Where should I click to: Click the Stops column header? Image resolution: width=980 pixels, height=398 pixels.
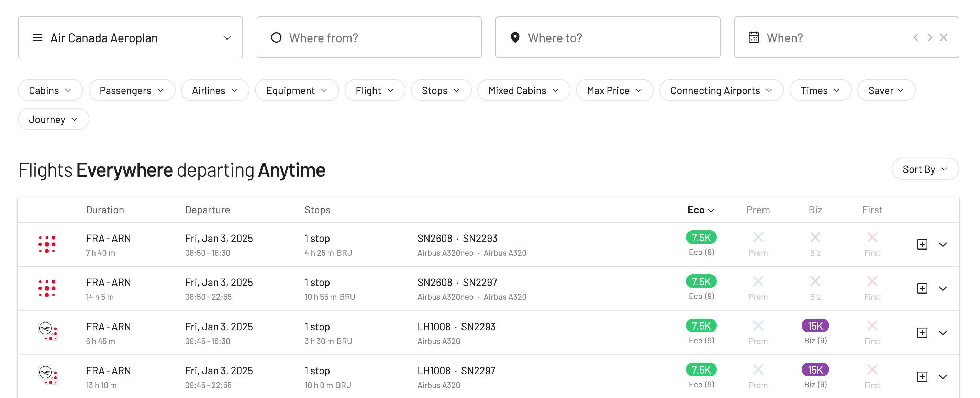click(317, 210)
